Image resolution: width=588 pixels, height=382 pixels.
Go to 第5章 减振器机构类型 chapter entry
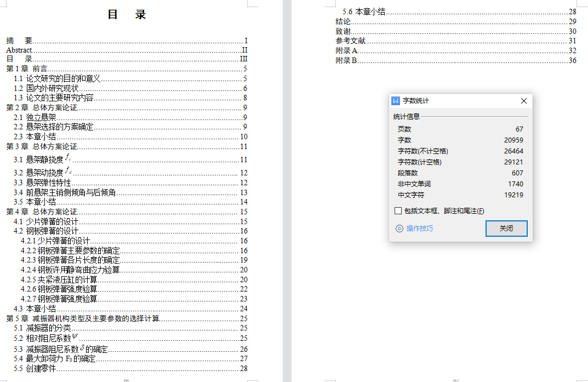click(x=82, y=318)
